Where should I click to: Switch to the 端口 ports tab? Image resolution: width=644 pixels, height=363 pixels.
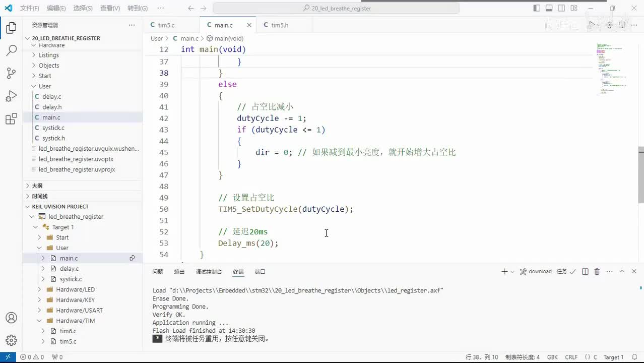coord(260,272)
